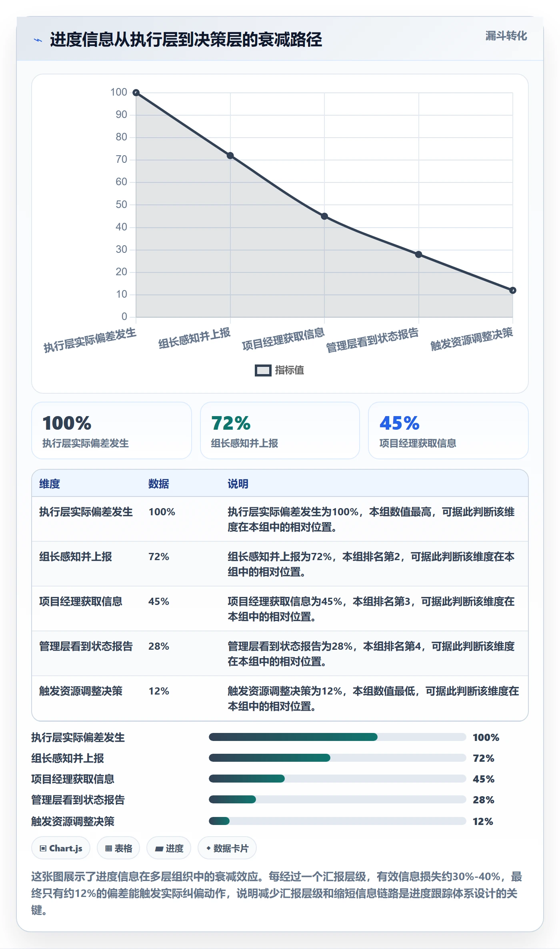Click the 管理层看到状态报告 progress bar
560x949 pixels.
point(338,799)
